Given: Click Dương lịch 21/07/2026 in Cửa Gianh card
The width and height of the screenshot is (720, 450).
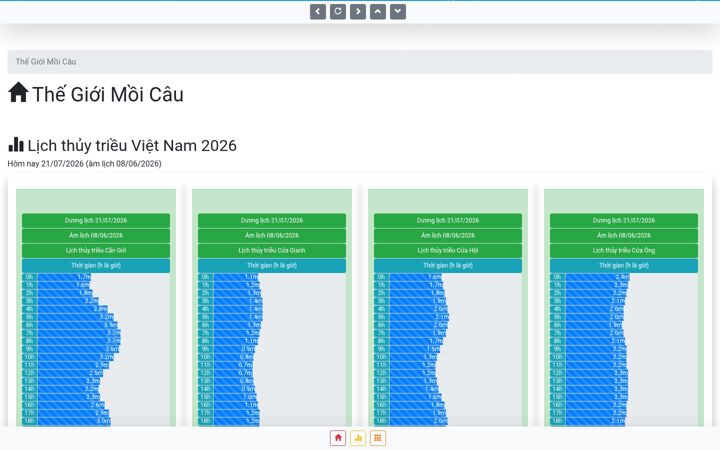Looking at the screenshot, I should 272,220.
